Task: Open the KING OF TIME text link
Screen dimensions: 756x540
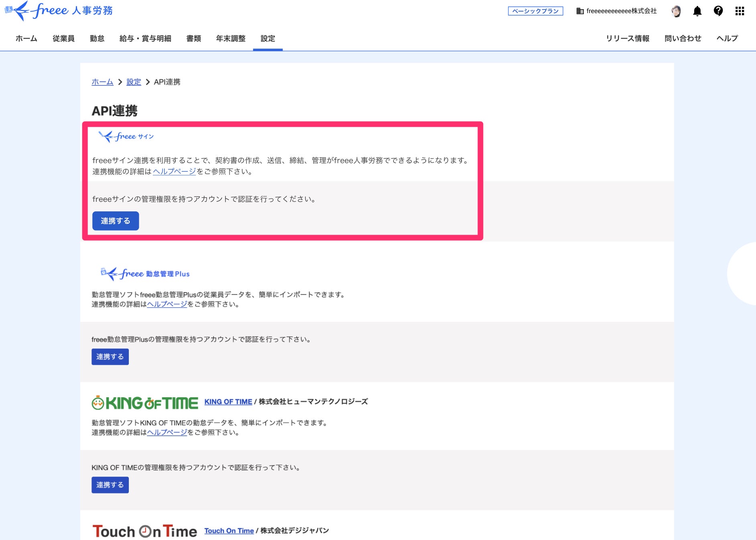Action: pos(228,402)
